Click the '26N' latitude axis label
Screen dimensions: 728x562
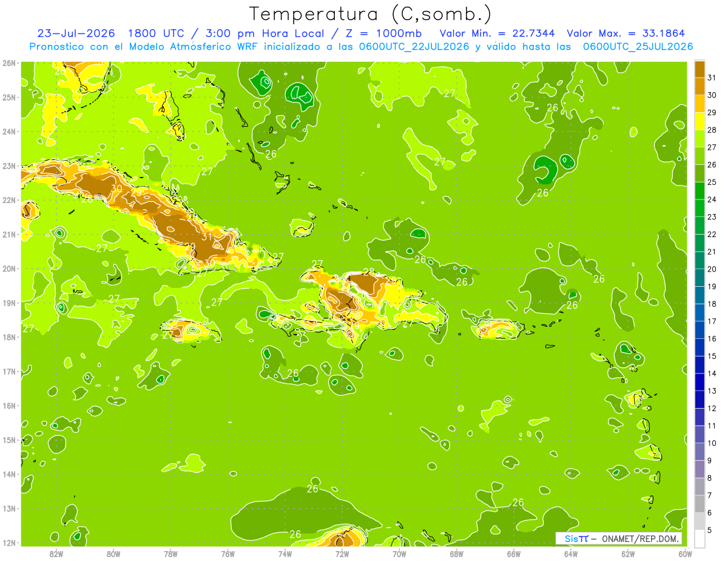pyautogui.click(x=9, y=63)
